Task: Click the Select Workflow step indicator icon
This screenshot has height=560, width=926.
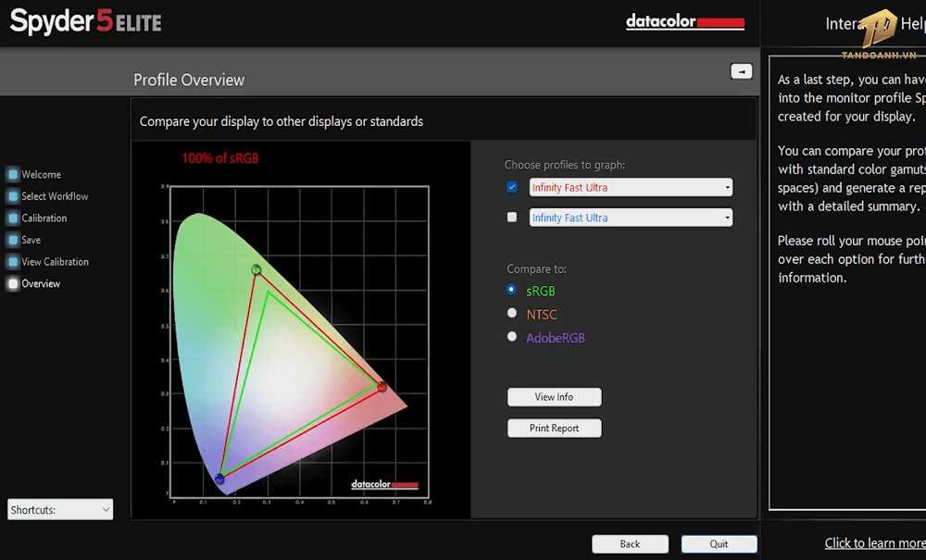Action: [13, 196]
